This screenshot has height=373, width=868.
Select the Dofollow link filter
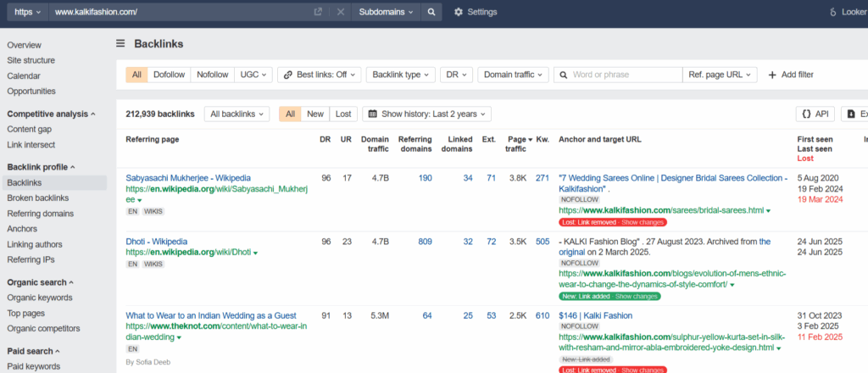coord(170,75)
